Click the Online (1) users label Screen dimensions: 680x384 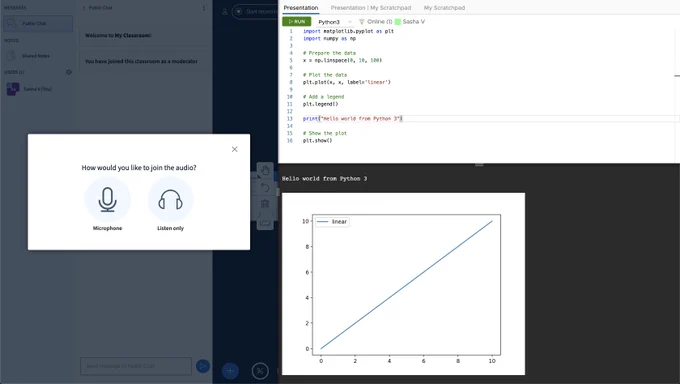pyautogui.click(x=379, y=22)
